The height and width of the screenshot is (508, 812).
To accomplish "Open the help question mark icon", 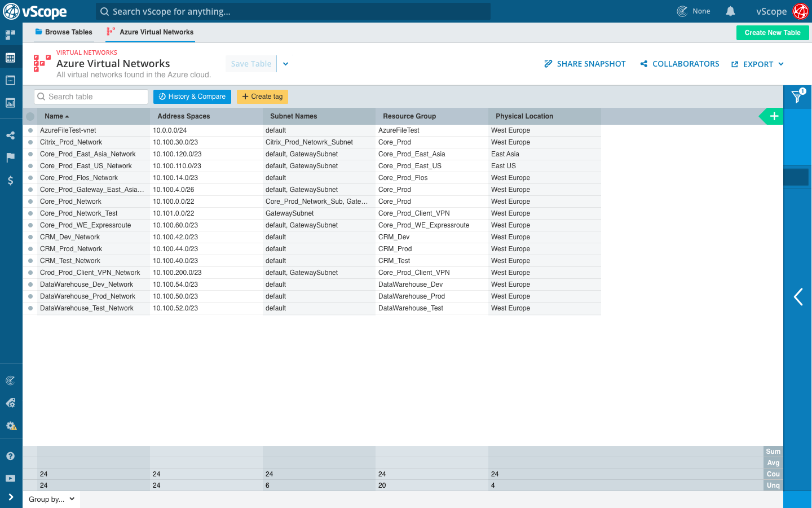I will pyautogui.click(x=10, y=456).
